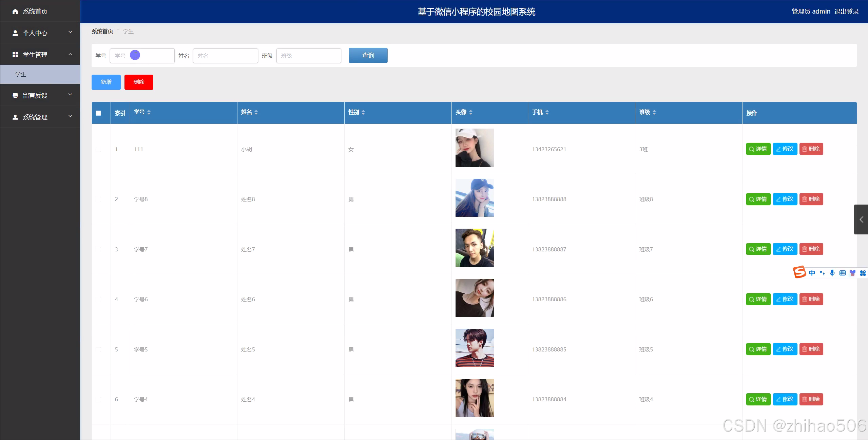Screen dimensions: 868x440
Task: Click the blue 查询 search button
Action: [x=368, y=55]
